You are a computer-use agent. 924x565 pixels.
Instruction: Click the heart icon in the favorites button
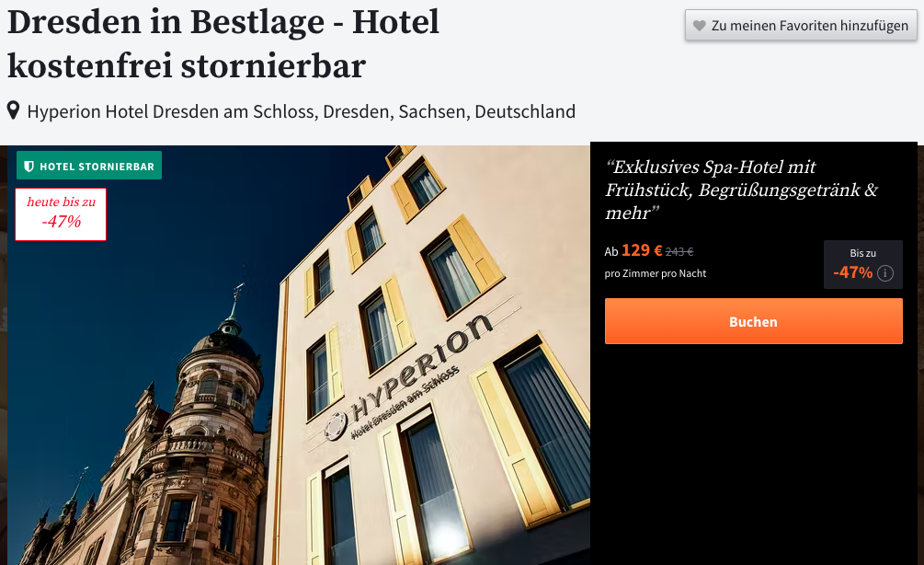coord(700,26)
